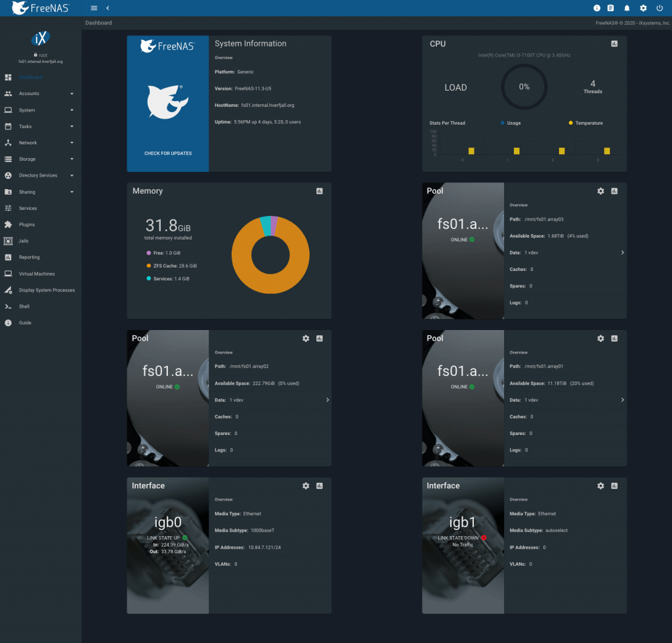Open the notifications bell icon
Viewport: 672px width, 643px height.
click(x=627, y=8)
